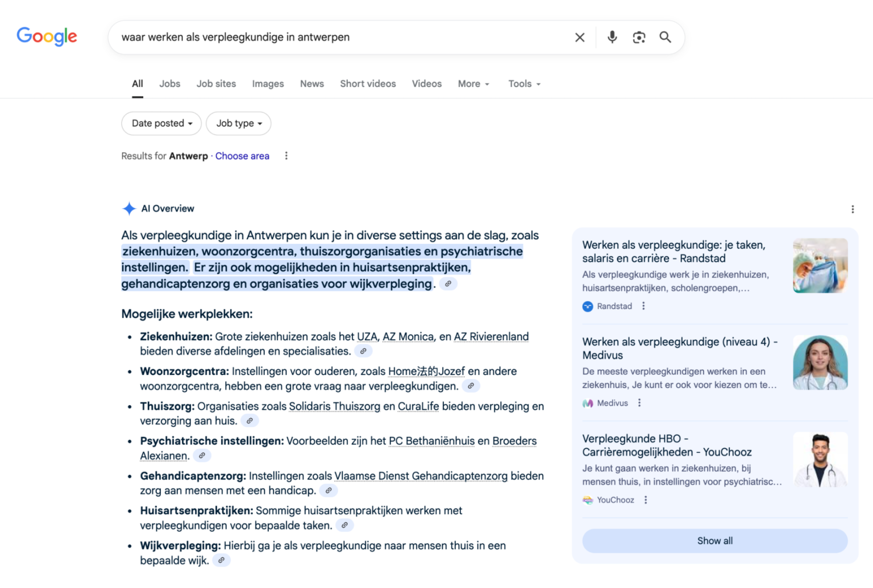Click the Randstad surgeons thumbnail image
873x588 pixels.
pos(820,266)
